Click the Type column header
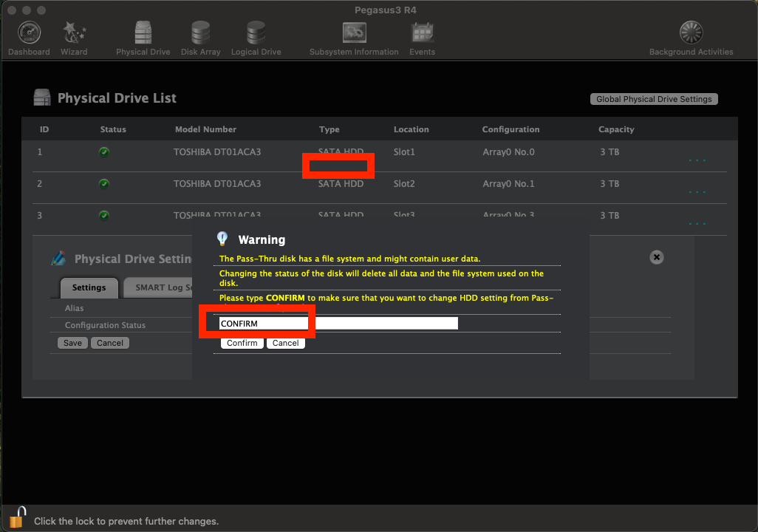 click(x=330, y=129)
